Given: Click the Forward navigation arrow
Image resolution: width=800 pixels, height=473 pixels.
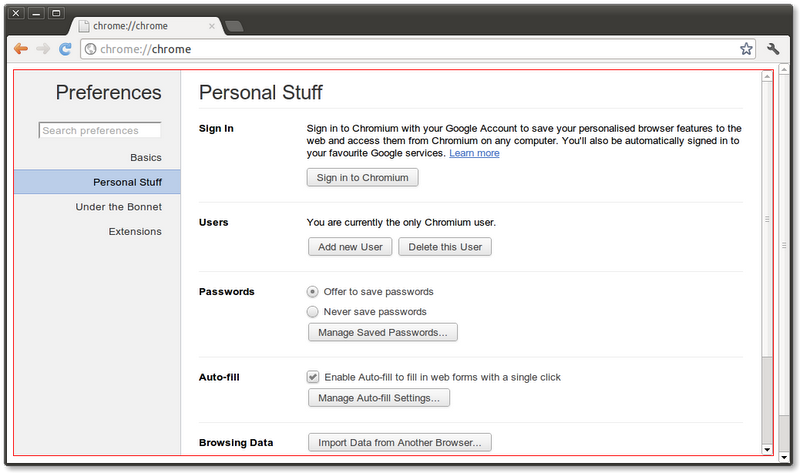Looking at the screenshot, I should click(x=43, y=49).
